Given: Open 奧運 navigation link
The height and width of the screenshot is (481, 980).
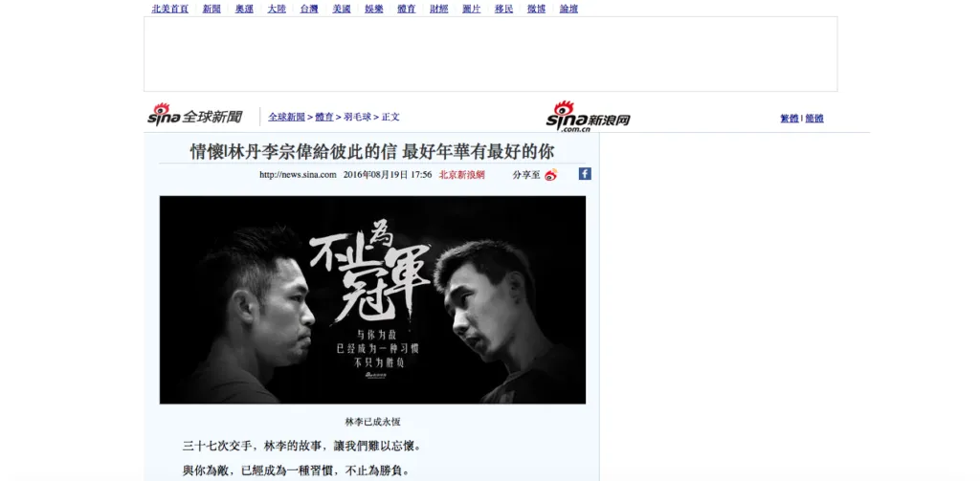Looking at the screenshot, I should (244, 9).
